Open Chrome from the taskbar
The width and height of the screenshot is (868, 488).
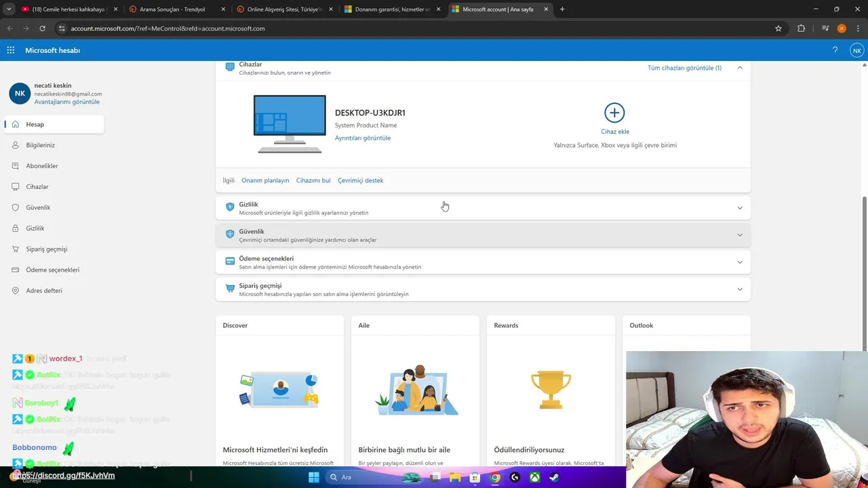496,477
